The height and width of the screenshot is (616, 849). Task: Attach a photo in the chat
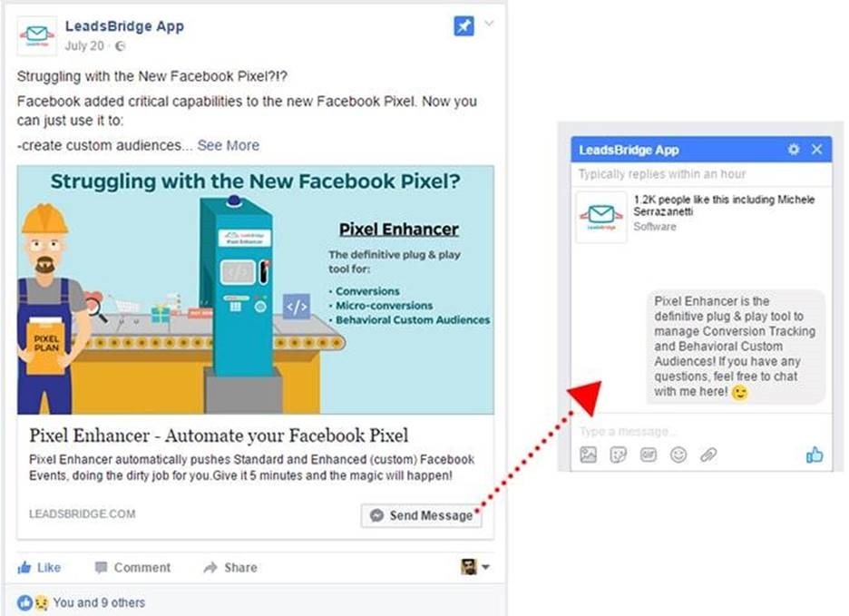coord(589,455)
